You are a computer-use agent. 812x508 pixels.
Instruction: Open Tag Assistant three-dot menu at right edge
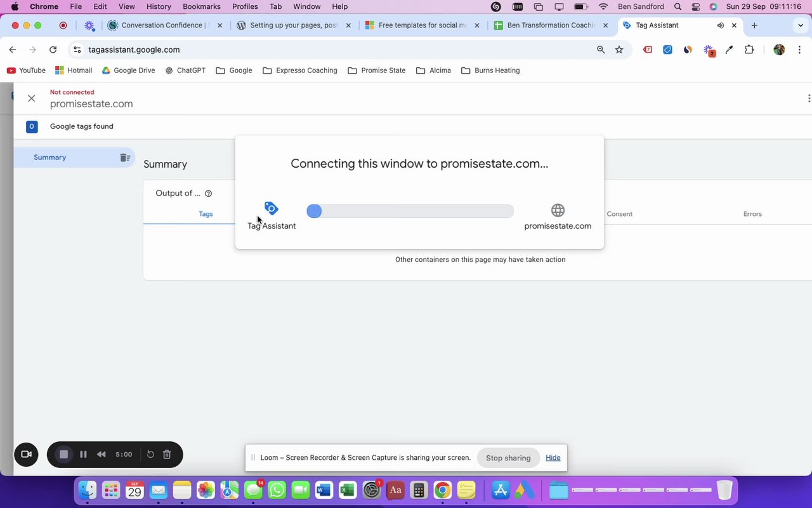pos(808,98)
